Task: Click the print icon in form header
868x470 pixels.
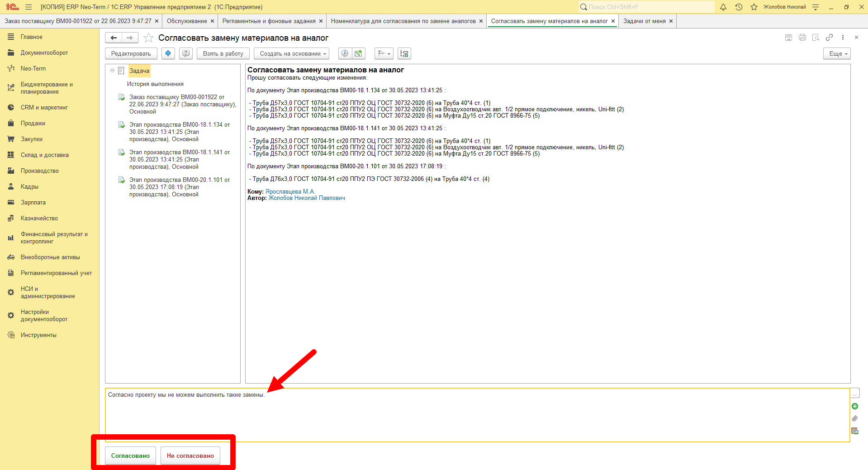Action: pyautogui.click(x=802, y=38)
